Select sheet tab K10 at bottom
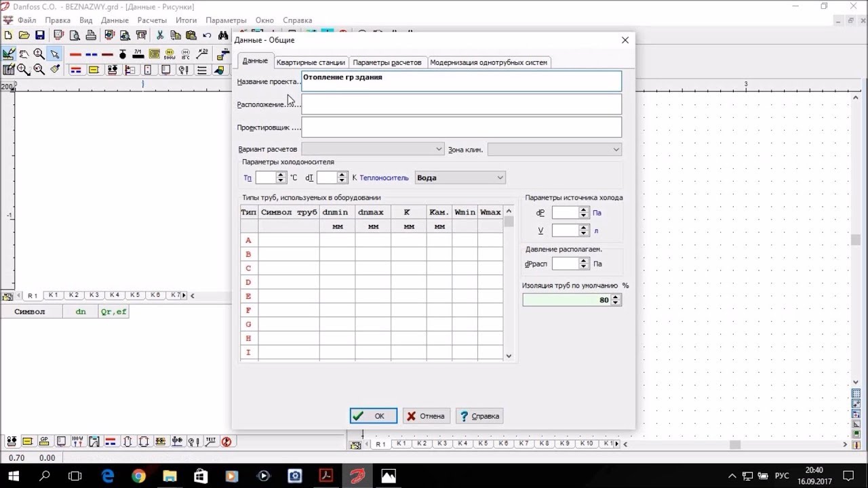The width and height of the screenshot is (868, 488). point(587,444)
